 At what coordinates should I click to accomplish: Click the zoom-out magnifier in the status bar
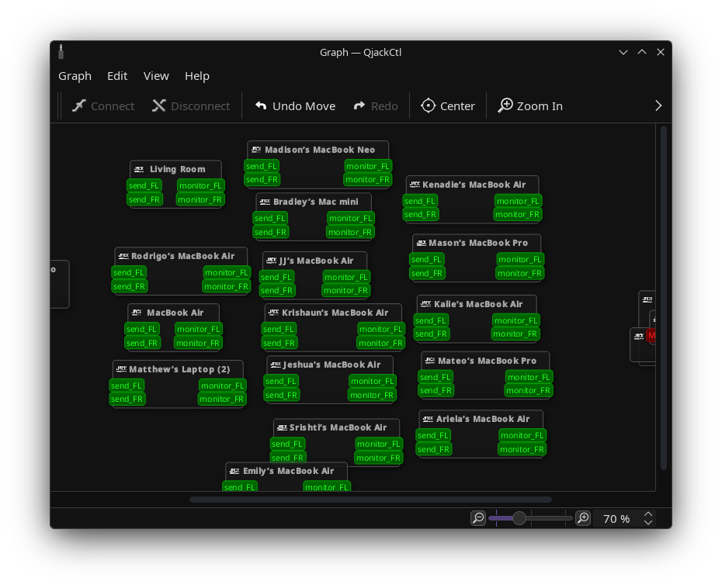478,518
